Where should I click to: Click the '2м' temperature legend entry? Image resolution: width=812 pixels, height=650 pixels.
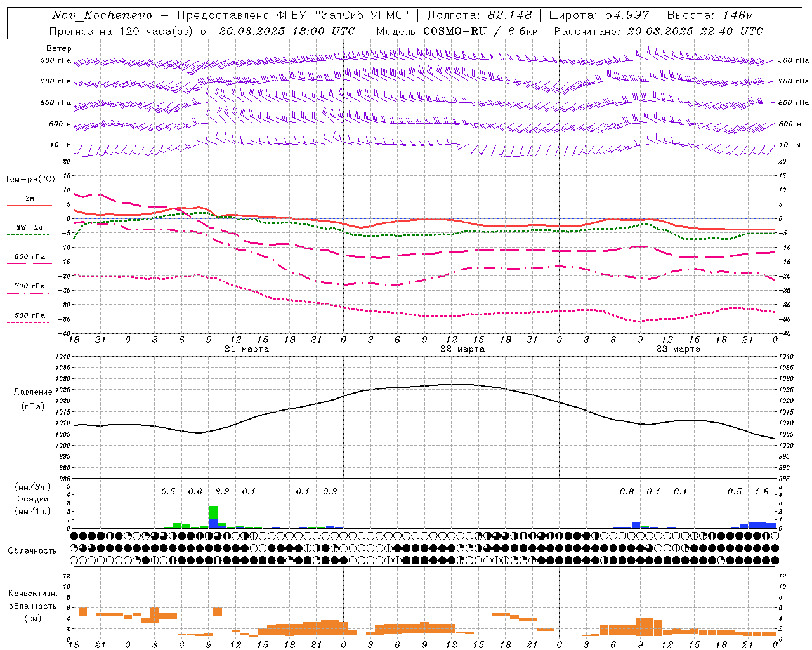tap(30, 199)
